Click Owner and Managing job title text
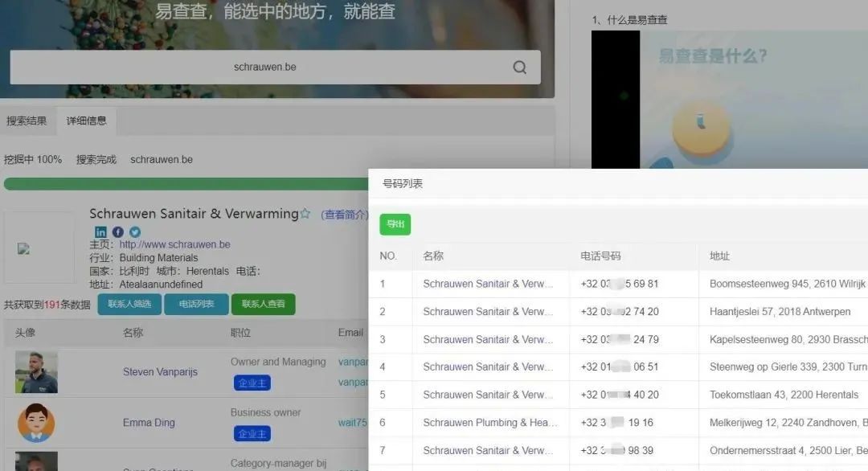868x471 pixels. pyautogui.click(x=278, y=362)
